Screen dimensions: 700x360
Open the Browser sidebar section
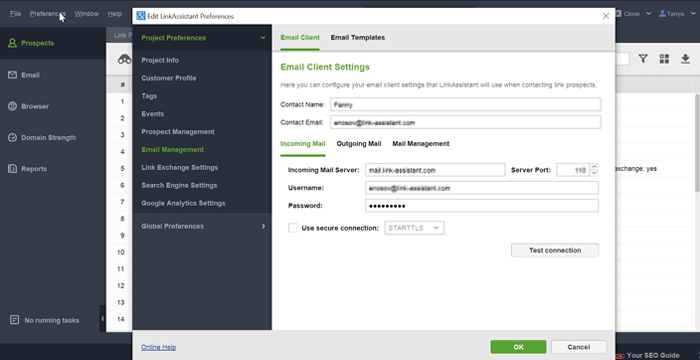(x=53, y=106)
